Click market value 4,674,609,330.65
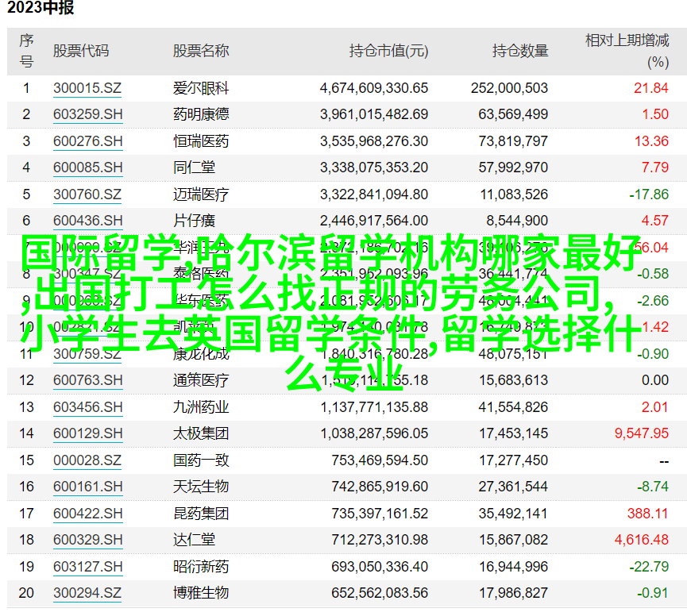 (374, 88)
